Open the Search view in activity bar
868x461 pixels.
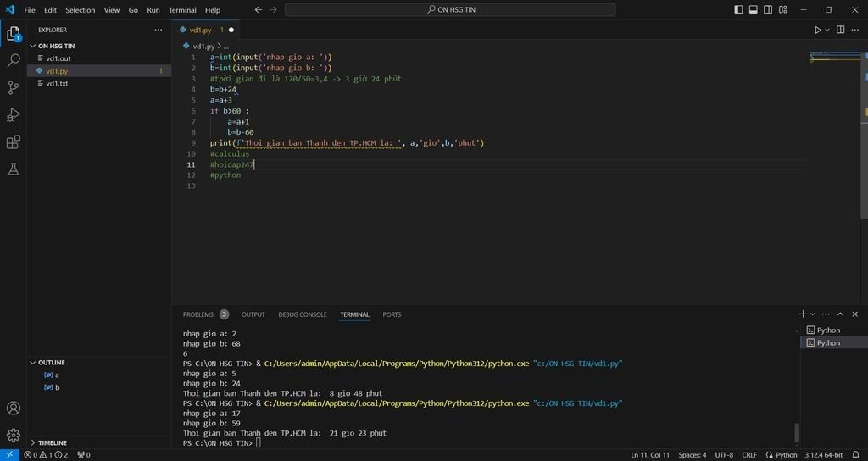(14, 61)
